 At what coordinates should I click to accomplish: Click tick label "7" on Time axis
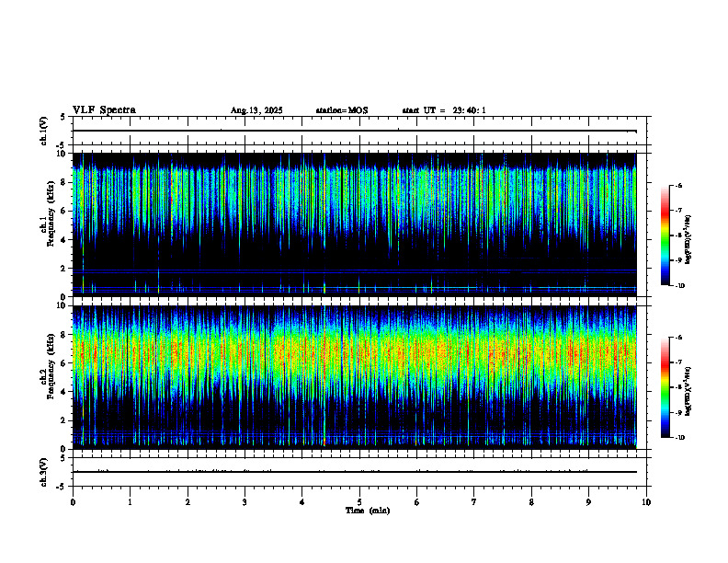pos(474,502)
